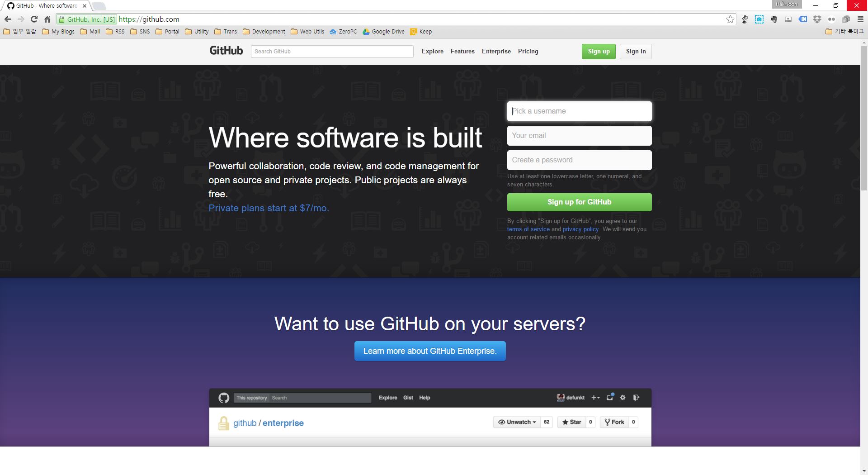868x475 pixels.
Task: Close the GitHub browser tab
Action: point(85,6)
